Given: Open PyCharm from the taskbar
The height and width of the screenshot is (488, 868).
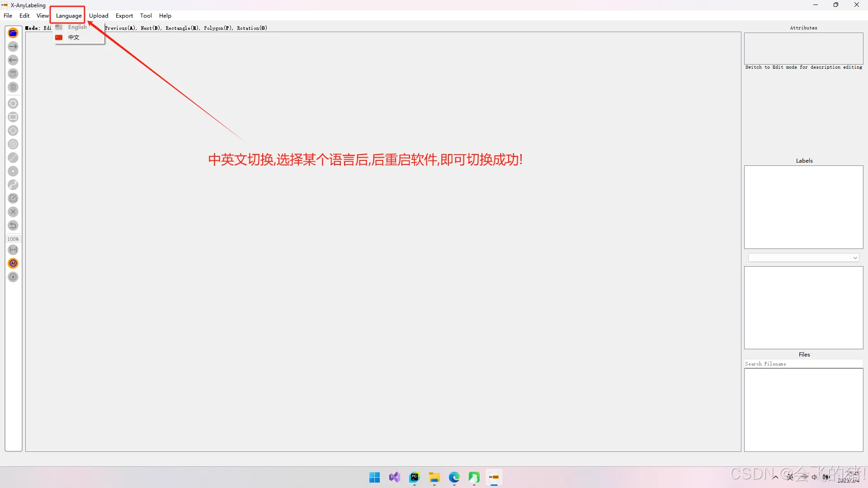Looking at the screenshot, I should click(414, 477).
